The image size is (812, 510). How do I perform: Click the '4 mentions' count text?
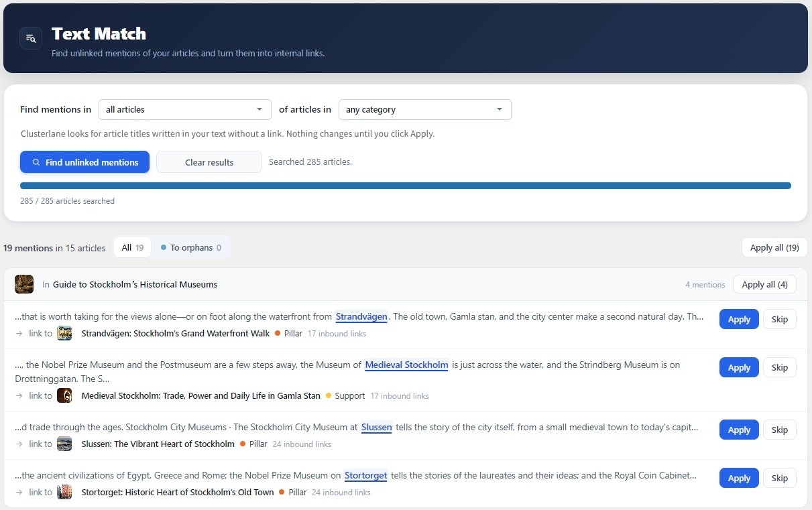705,284
